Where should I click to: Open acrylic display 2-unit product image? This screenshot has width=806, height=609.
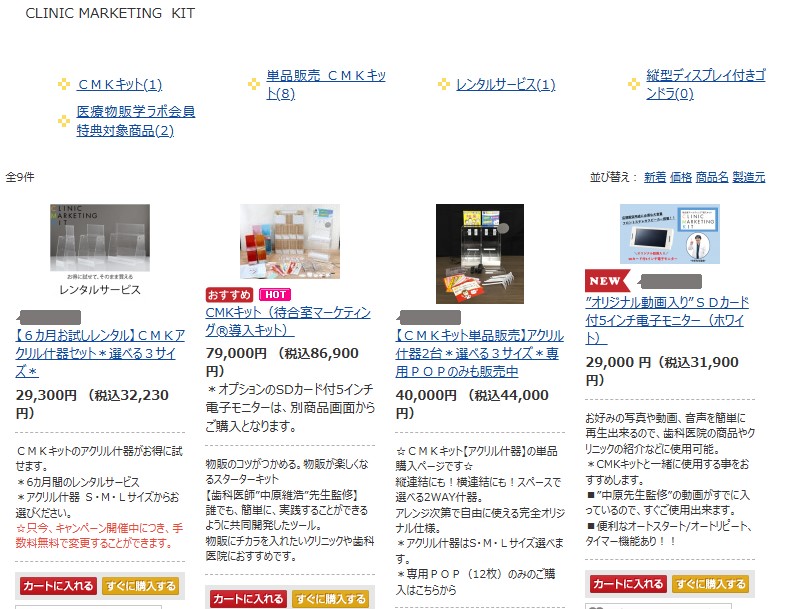click(480, 254)
